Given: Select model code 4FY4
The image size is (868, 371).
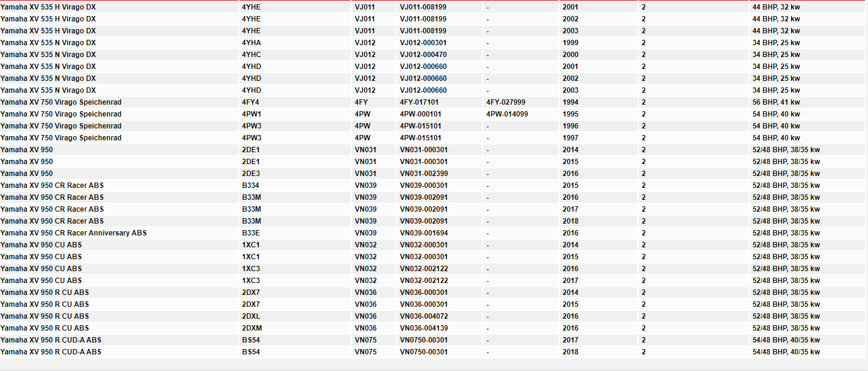Looking at the screenshot, I should [x=251, y=102].
